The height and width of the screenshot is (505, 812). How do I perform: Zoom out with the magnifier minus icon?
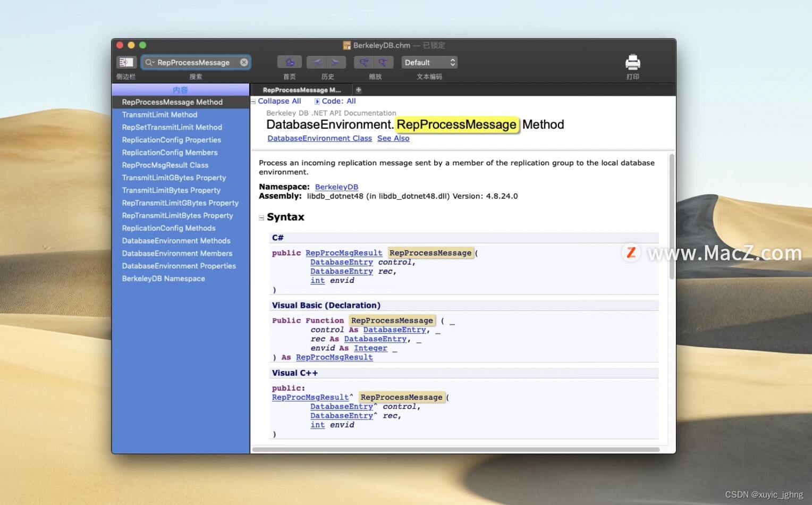coord(382,62)
